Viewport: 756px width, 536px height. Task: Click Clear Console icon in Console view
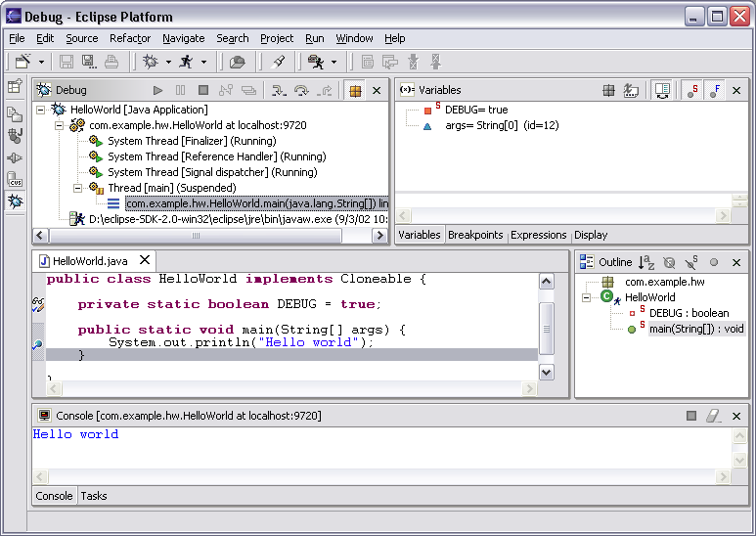[x=714, y=416]
